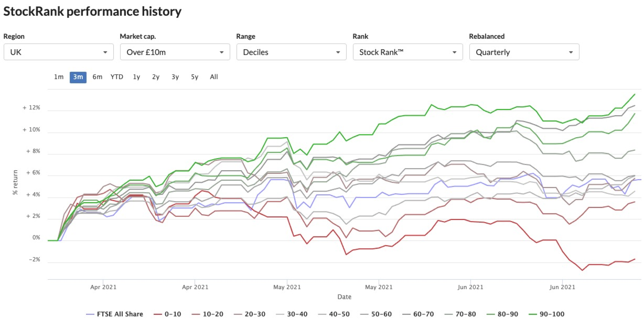The image size is (644, 330).
Task: Toggle the 0-10 decile legend series
Action: pos(168,314)
